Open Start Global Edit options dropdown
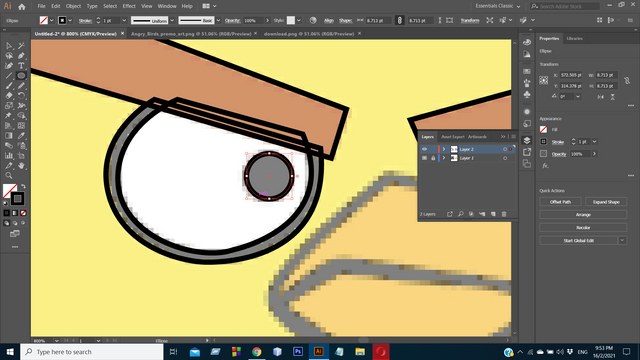 (622, 240)
